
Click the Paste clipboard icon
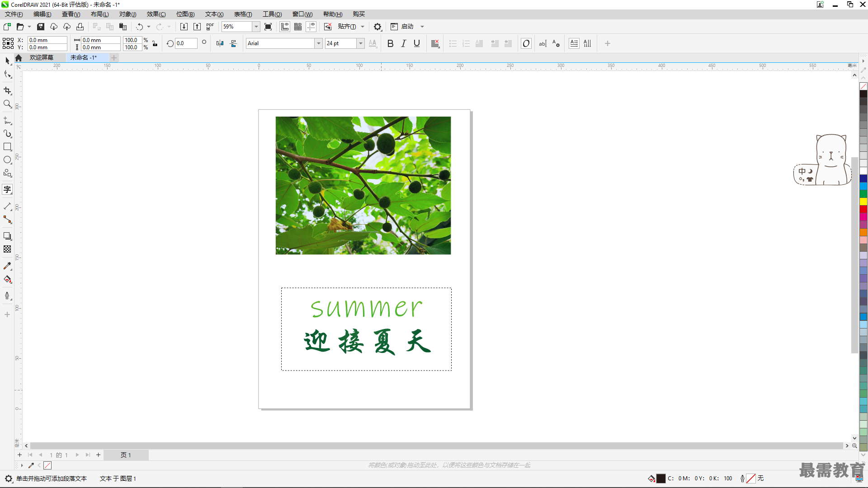pyautogui.click(x=123, y=27)
